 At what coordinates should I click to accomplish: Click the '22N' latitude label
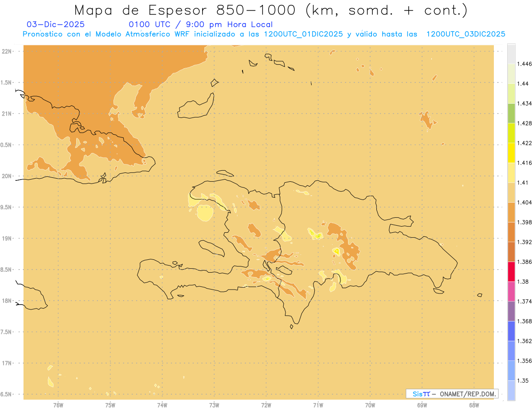coord(7,51)
